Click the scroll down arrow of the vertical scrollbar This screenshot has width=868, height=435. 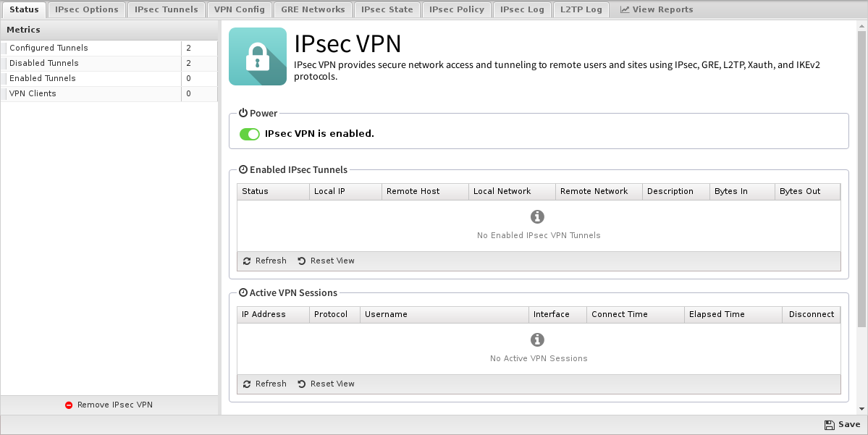pyautogui.click(x=862, y=410)
